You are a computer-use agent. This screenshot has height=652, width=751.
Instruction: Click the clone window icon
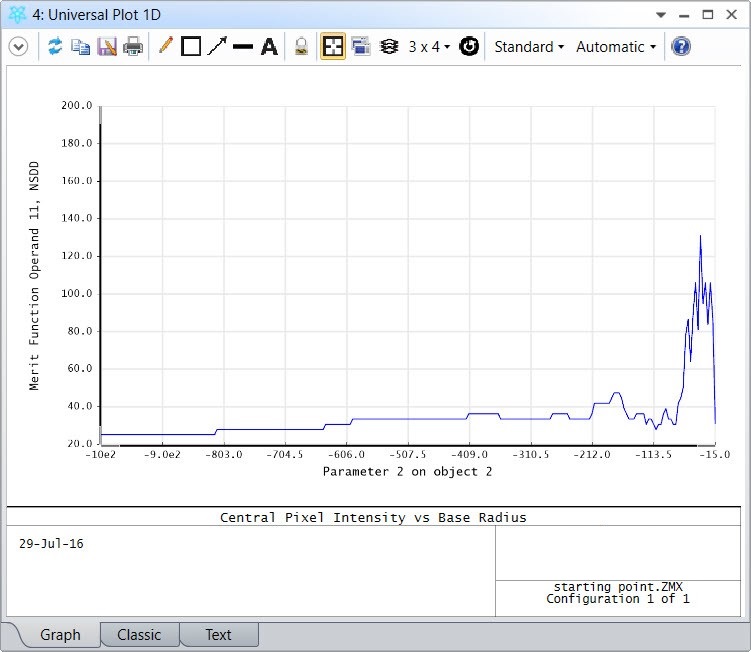[x=361, y=46]
